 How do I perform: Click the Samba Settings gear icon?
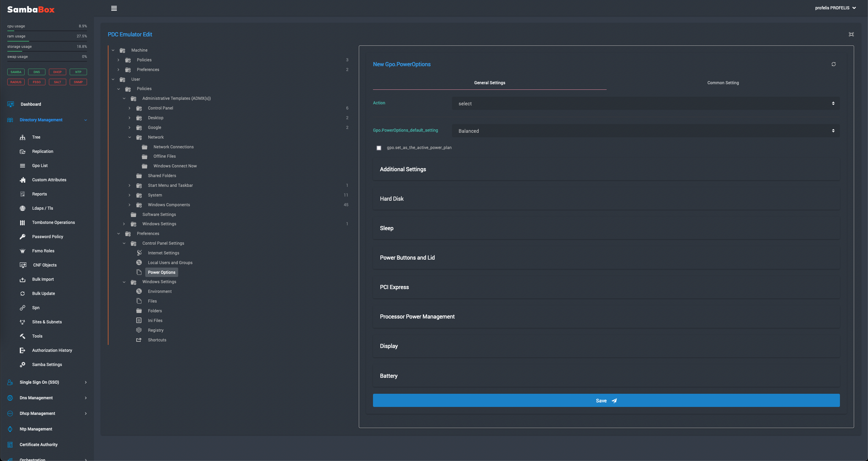pyautogui.click(x=23, y=365)
